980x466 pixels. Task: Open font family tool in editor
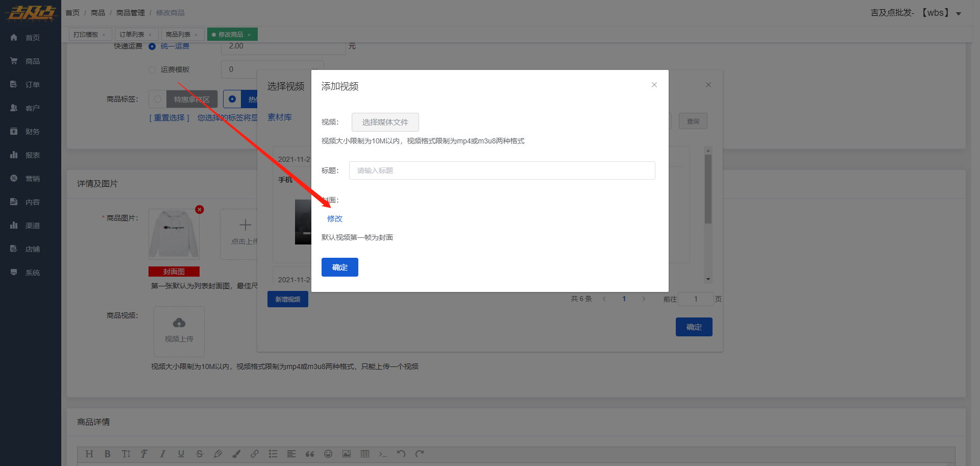click(144, 454)
